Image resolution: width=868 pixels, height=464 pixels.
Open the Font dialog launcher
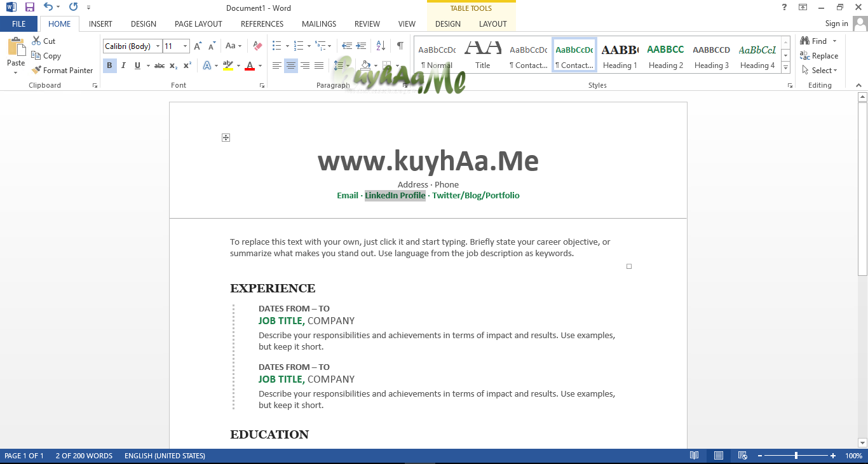262,85
